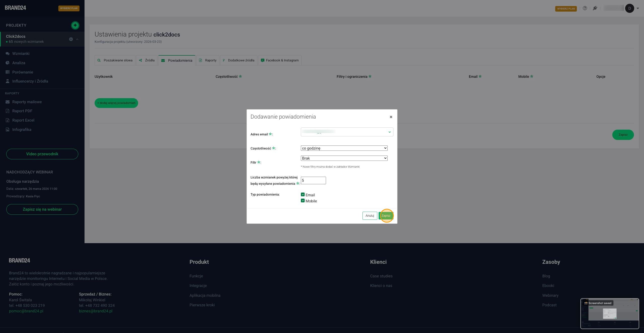
Task: Click the sidebar WYBIERZ PLAN badge
Action: pos(69,8)
